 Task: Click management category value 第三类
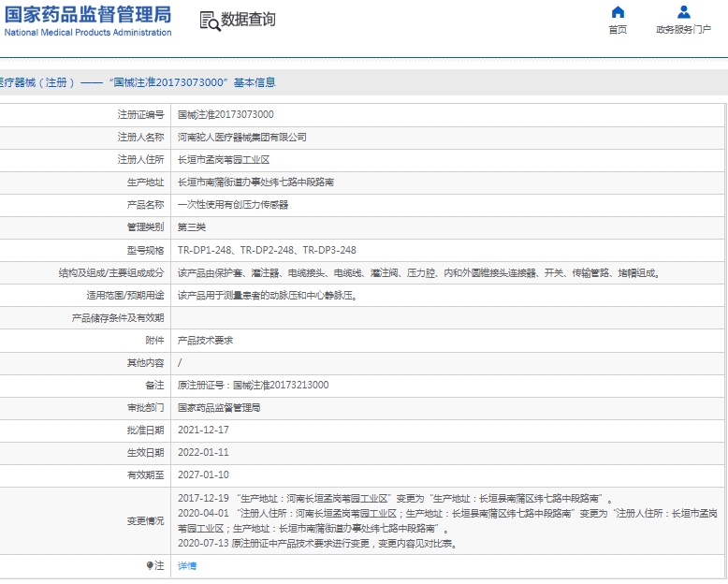(192, 227)
